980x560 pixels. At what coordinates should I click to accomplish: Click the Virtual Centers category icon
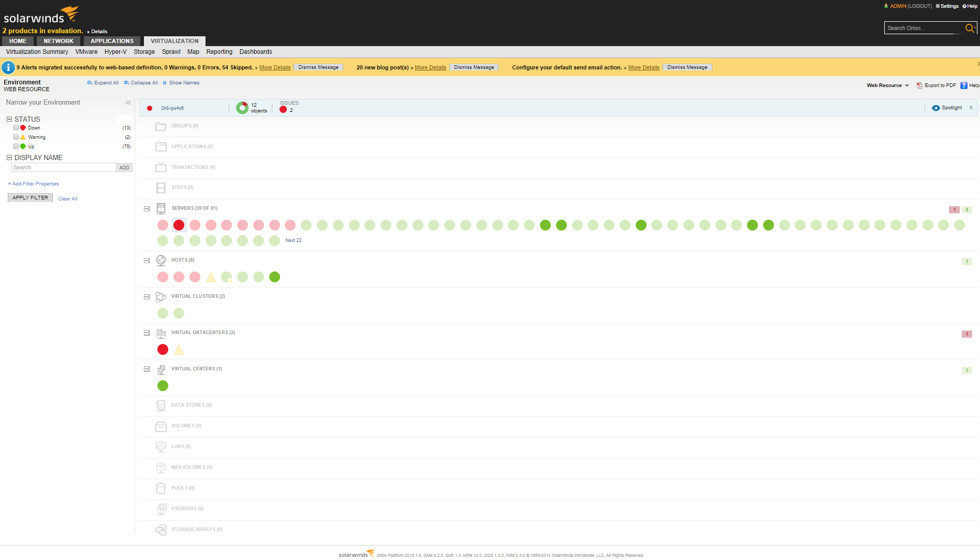[x=161, y=369]
